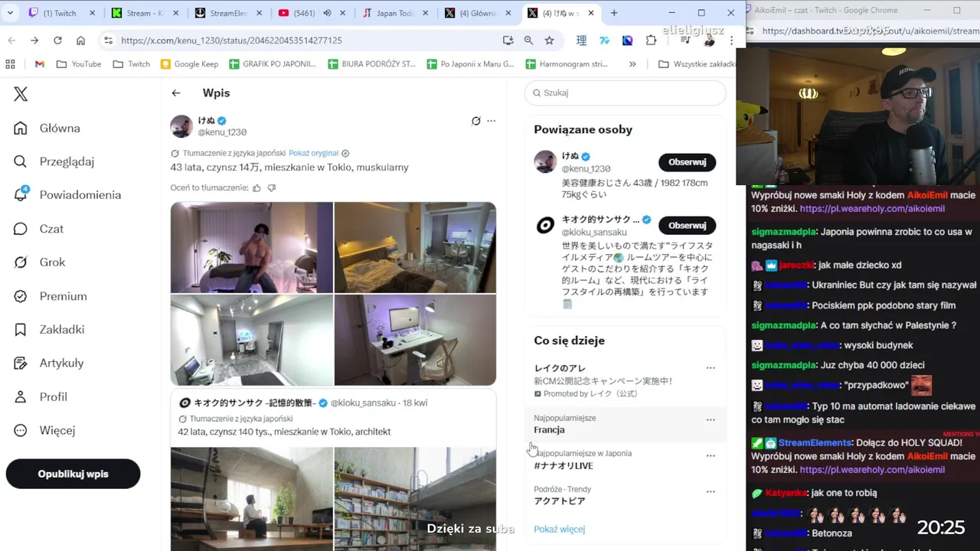Rate translation with thumbs up
The width and height of the screenshot is (980, 551).
[x=257, y=187]
